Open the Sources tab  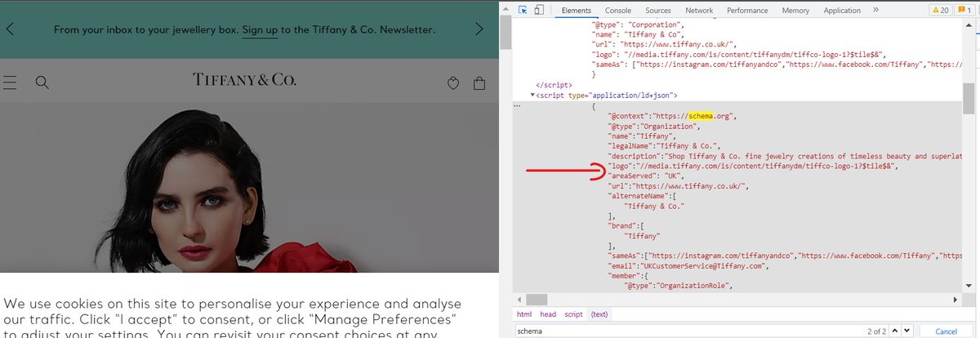(x=658, y=10)
